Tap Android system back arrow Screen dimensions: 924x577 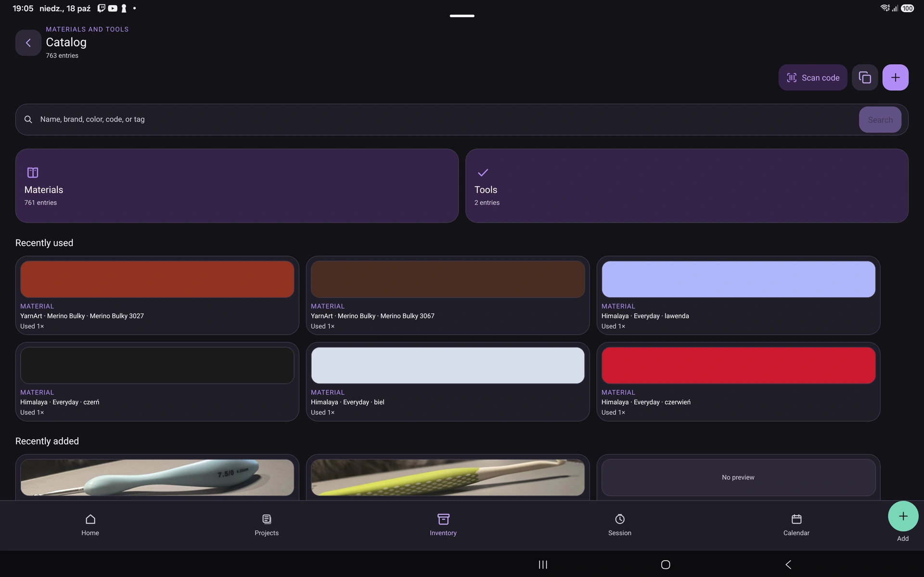(788, 564)
